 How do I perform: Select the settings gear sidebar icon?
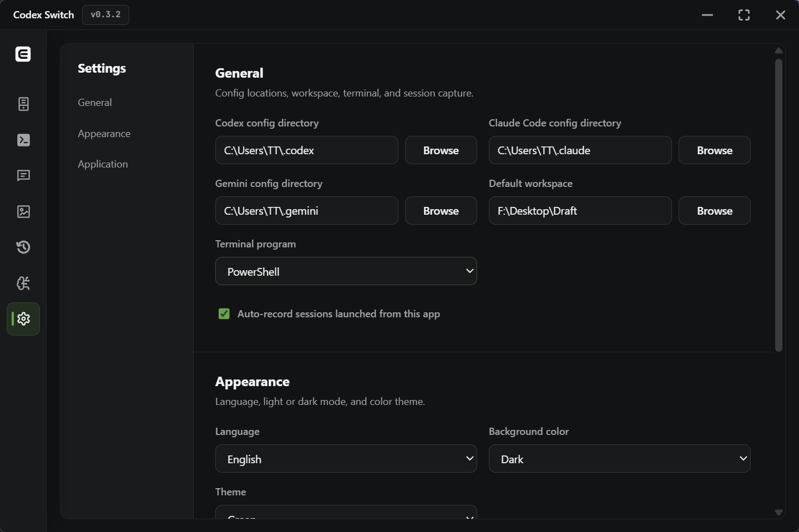(x=23, y=319)
